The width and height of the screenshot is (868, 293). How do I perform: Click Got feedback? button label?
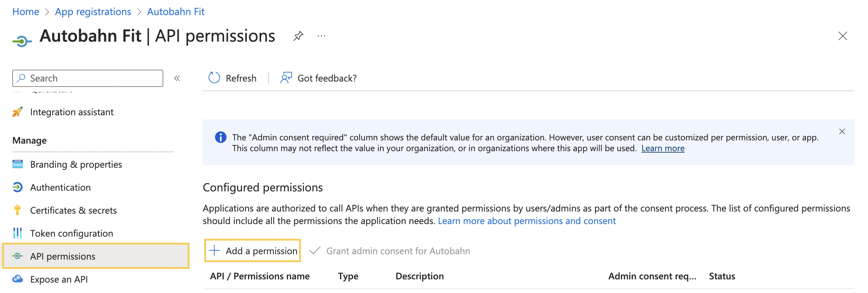[327, 78]
